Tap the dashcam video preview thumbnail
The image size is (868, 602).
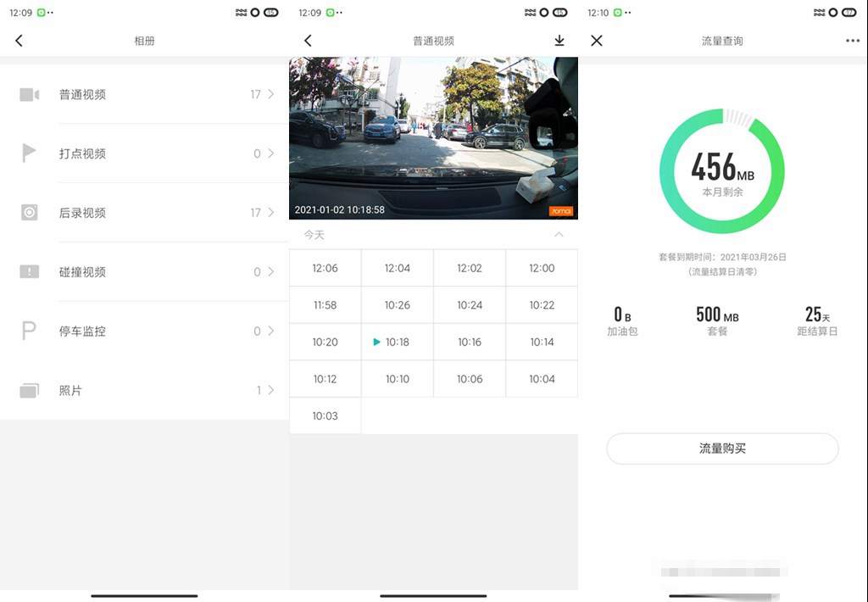[x=433, y=138]
